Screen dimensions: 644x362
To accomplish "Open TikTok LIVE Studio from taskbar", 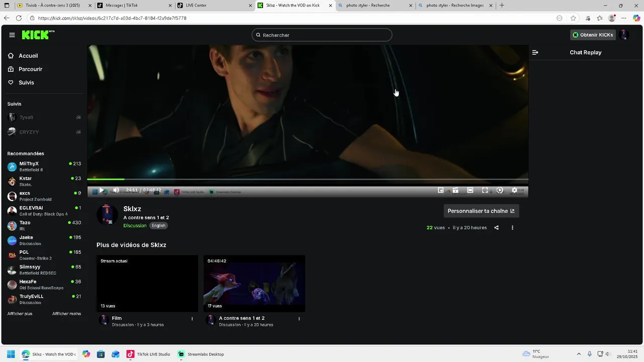I will pos(148,354).
